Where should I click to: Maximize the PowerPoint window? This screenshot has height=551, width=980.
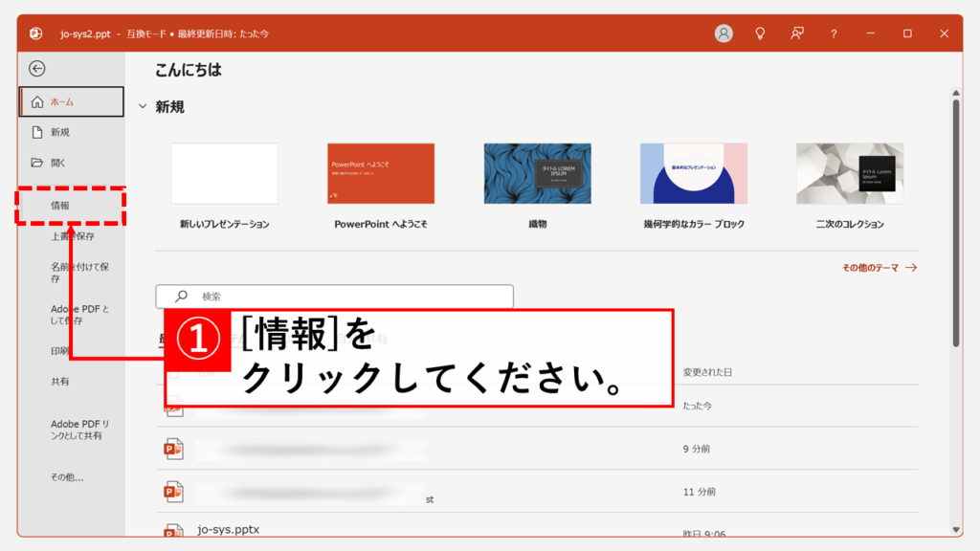click(907, 33)
